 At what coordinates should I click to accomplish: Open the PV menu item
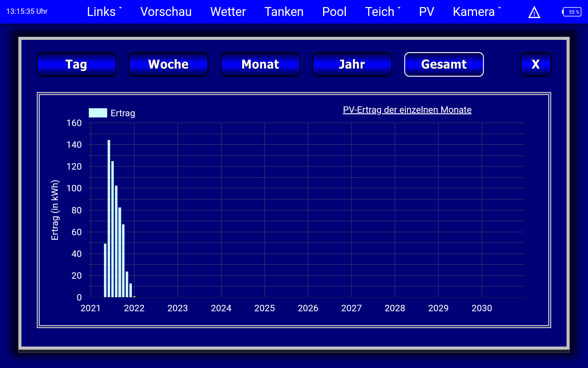tap(426, 12)
